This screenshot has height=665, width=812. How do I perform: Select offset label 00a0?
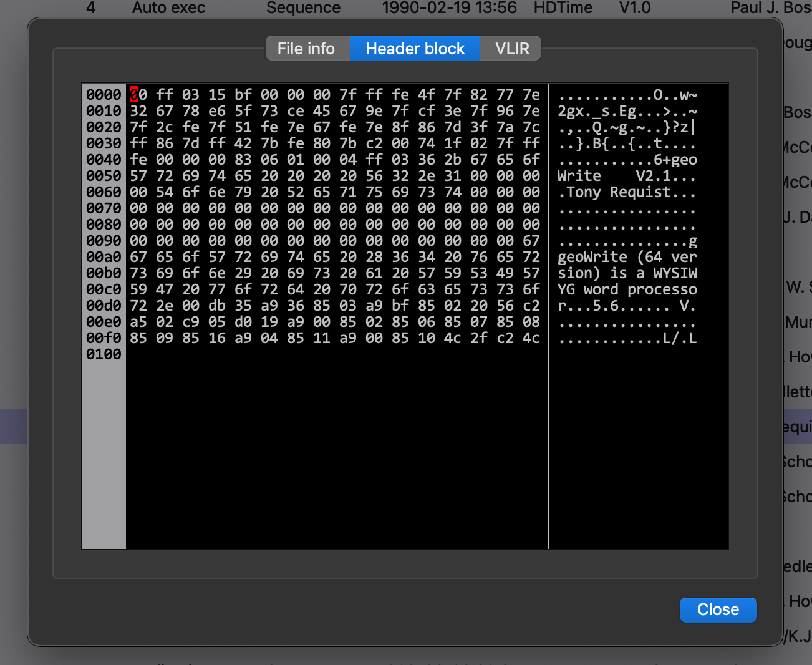click(x=104, y=257)
